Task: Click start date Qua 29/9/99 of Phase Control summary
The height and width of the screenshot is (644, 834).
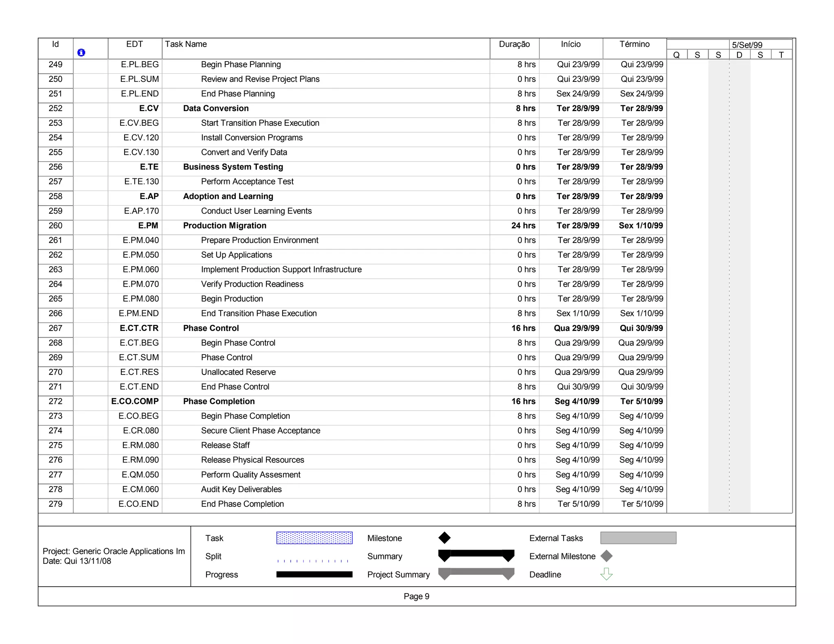Action: tap(576, 329)
